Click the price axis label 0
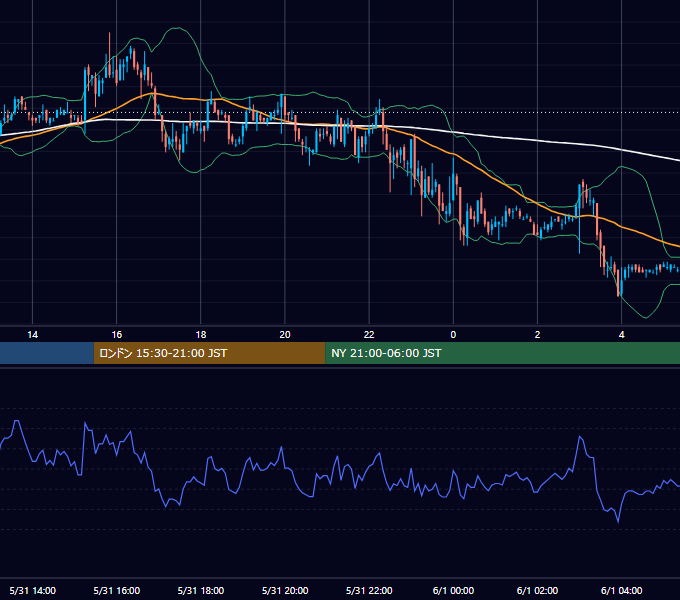The image size is (680, 600). pyautogui.click(x=453, y=335)
